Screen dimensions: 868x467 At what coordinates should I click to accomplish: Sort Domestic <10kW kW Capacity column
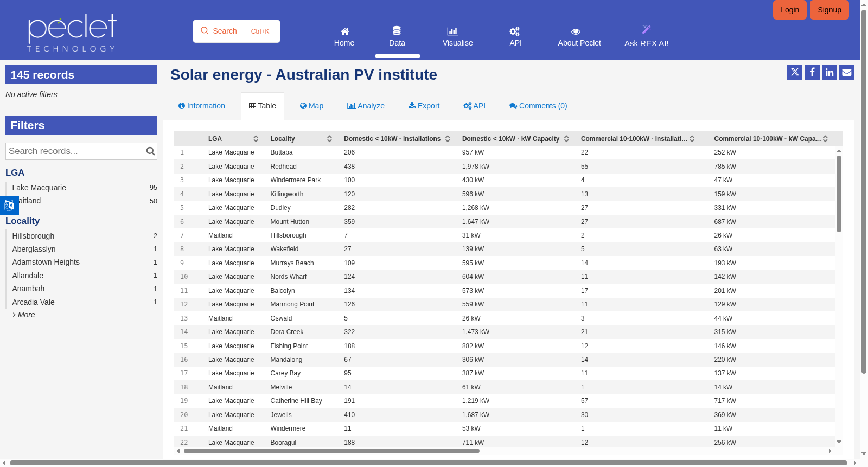pos(566,139)
